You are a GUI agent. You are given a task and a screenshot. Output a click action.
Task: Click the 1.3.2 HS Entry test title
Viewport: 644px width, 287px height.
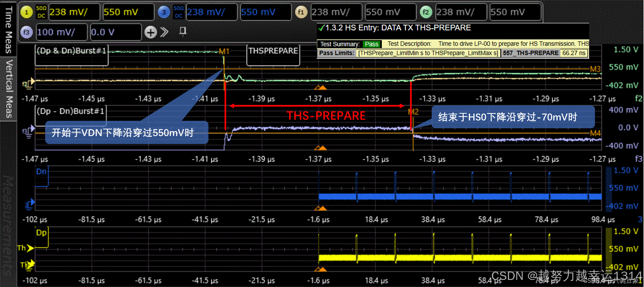[x=398, y=28]
